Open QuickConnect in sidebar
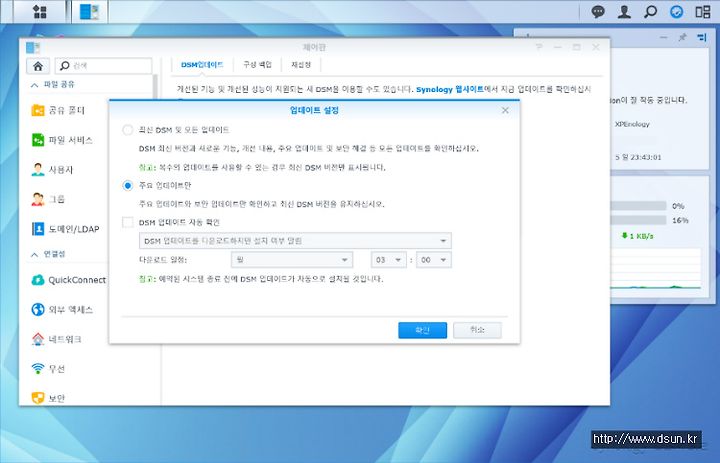This screenshot has width=720, height=463. 68,280
